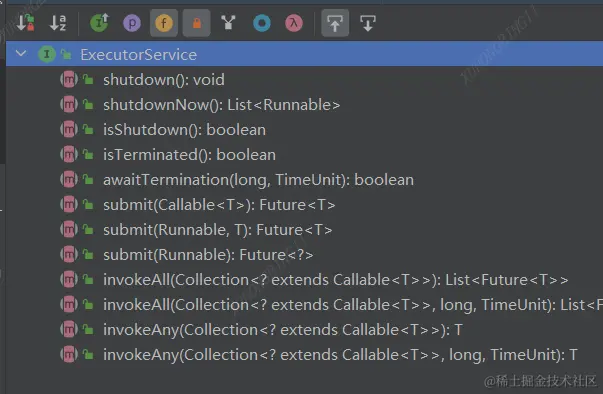The height and width of the screenshot is (394, 603).
Task: Click the method icon beside isShutdown()
Action: click(x=69, y=130)
